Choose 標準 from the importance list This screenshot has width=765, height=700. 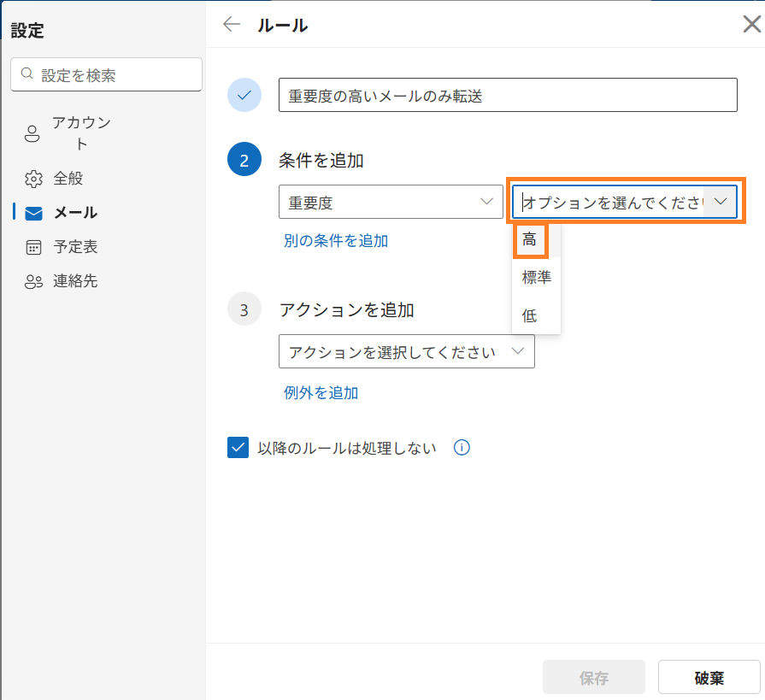536,278
